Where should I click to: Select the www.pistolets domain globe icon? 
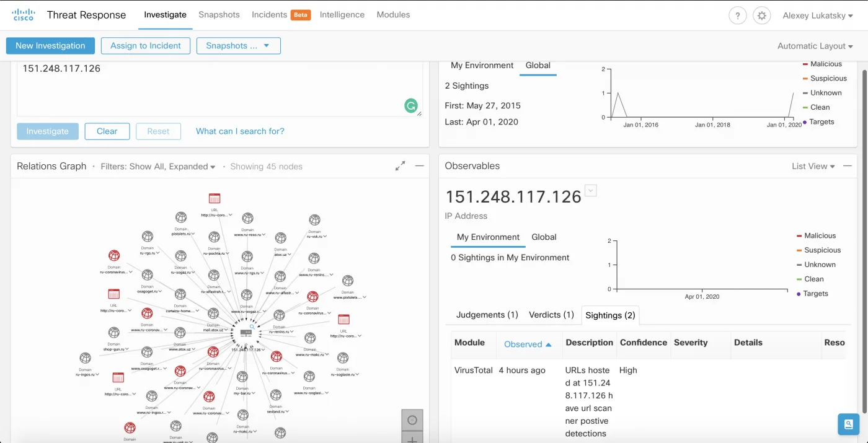click(347, 281)
